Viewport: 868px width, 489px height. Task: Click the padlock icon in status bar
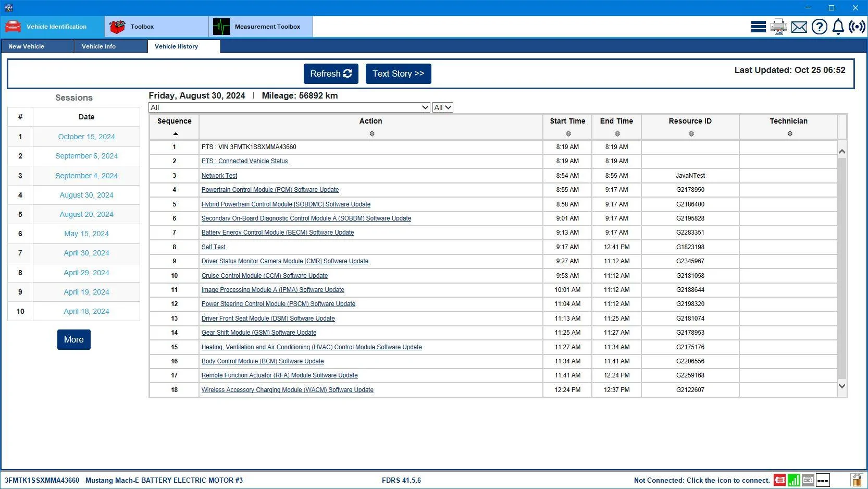tap(856, 480)
